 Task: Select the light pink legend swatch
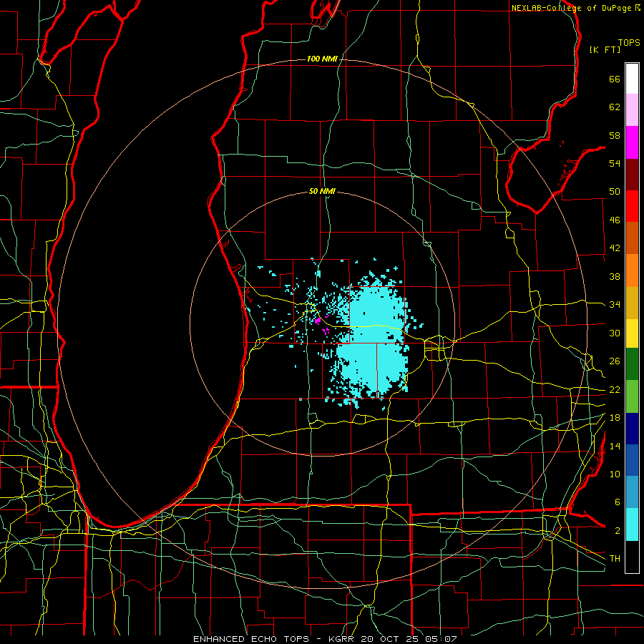[x=632, y=109]
